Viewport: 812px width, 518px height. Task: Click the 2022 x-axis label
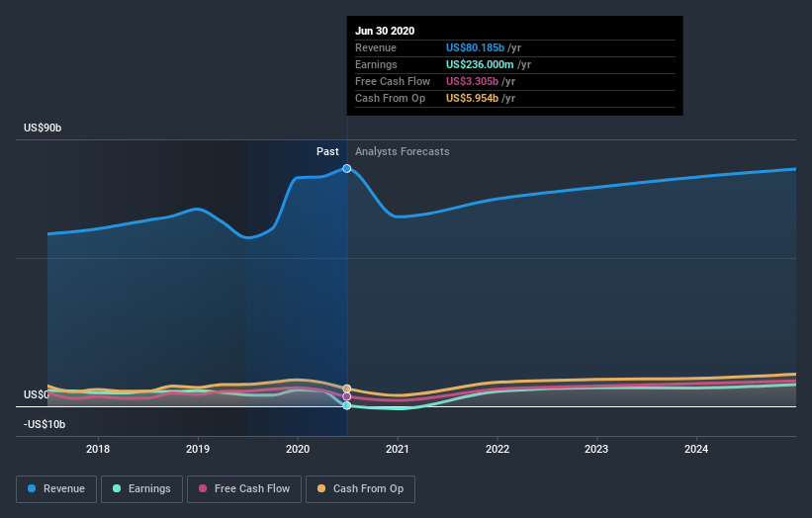click(x=497, y=449)
